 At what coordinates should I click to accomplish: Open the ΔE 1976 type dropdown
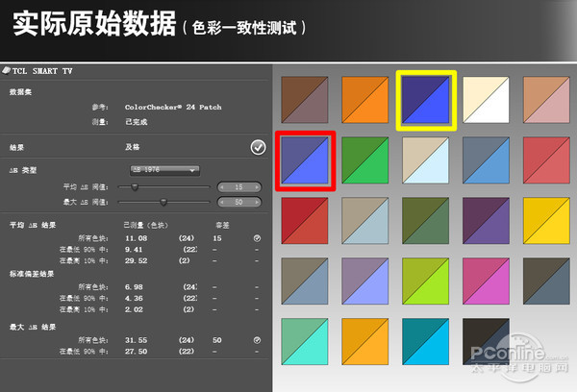(x=164, y=170)
